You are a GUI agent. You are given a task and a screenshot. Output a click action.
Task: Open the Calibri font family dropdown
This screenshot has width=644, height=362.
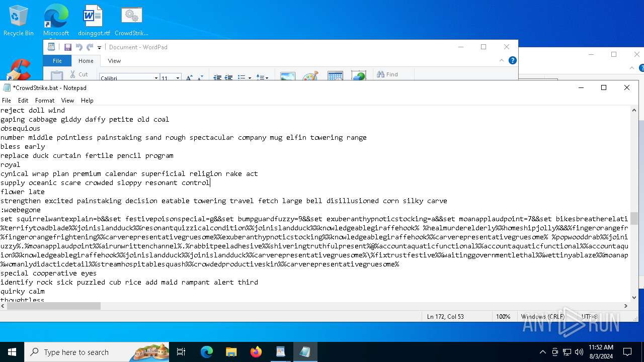coord(155,78)
